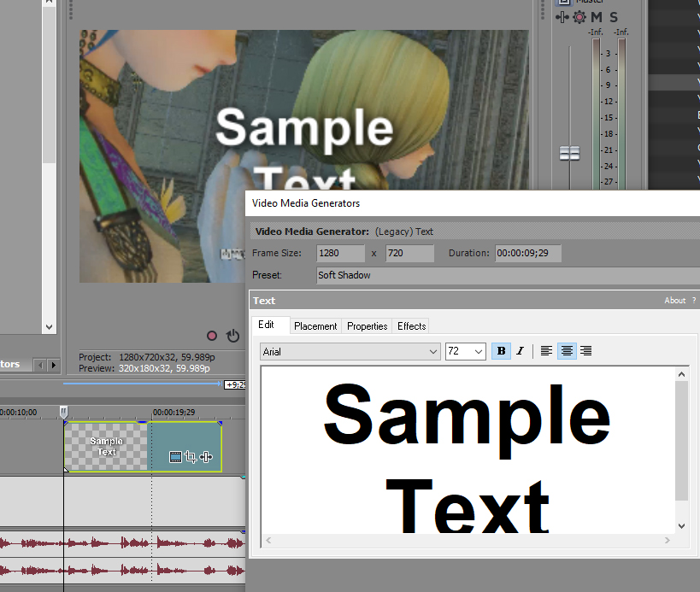Click the text editor's vertical scrollbar thumb
Image resolution: width=700 pixels, height=592 pixels.
[x=681, y=441]
